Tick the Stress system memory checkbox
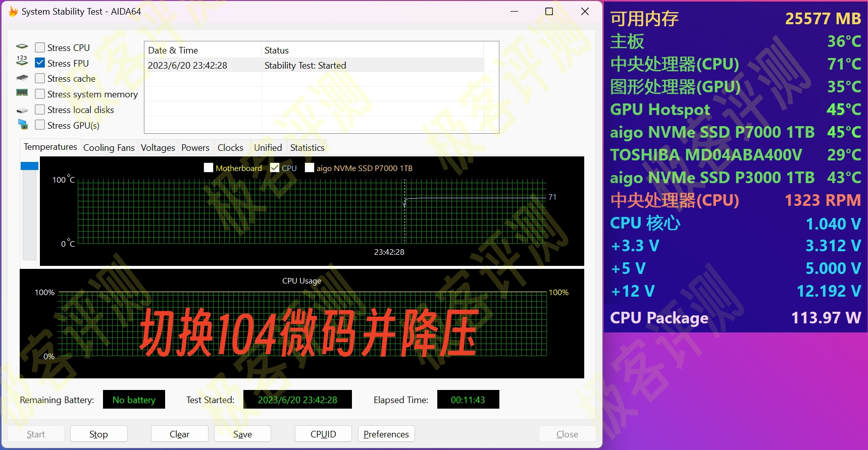 coord(40,94)
